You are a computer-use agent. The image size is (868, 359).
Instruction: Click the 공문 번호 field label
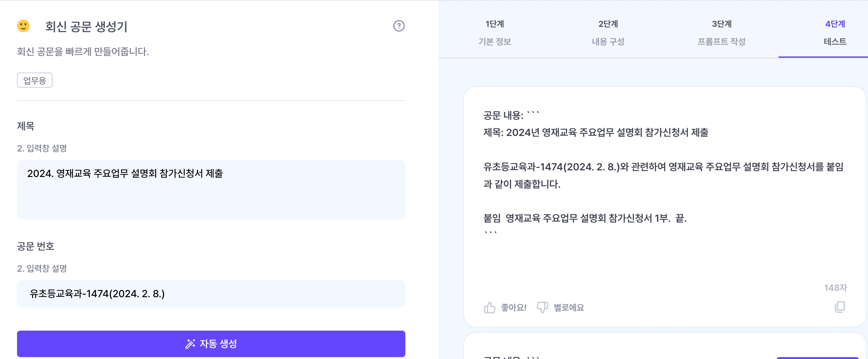(x=36, y=246)
